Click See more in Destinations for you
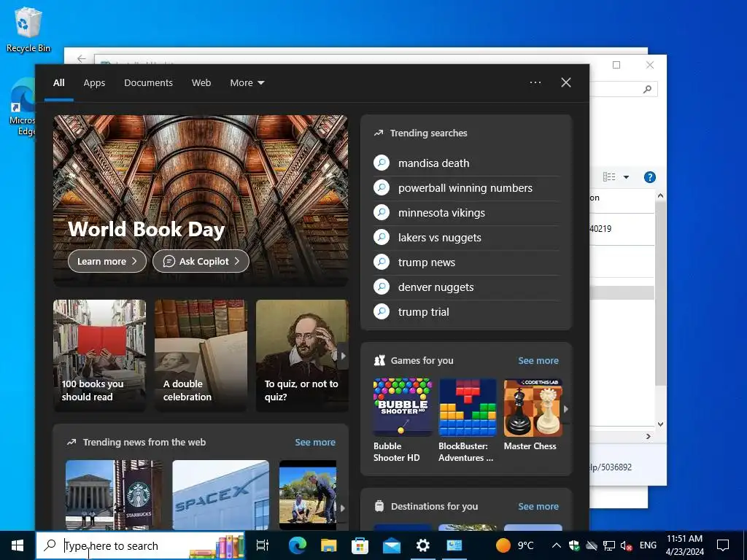This screenshot has height=560, width=747. tap(538, 507)
